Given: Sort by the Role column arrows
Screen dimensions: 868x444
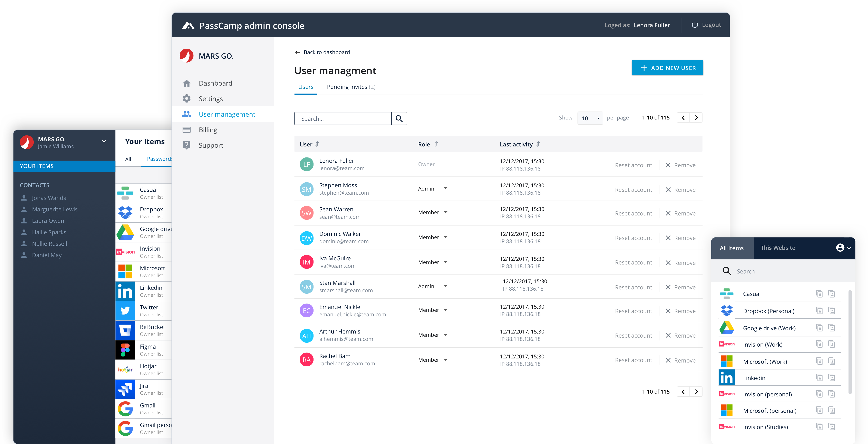Looking at the screenshot, I should [x=436, y=144].
